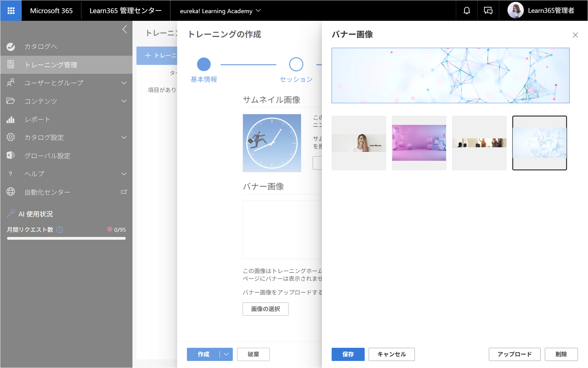The image size is (588, 368).
Task: Click the レポート bar chart icon
Action: click(11, 119)
